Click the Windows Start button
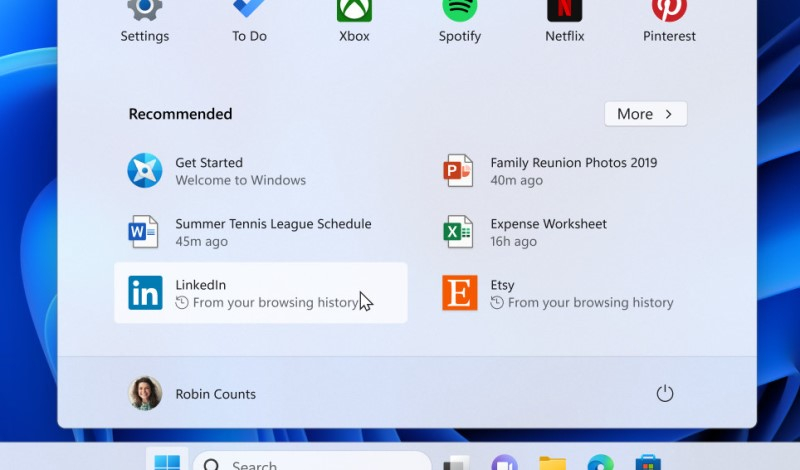 (167, 461)
